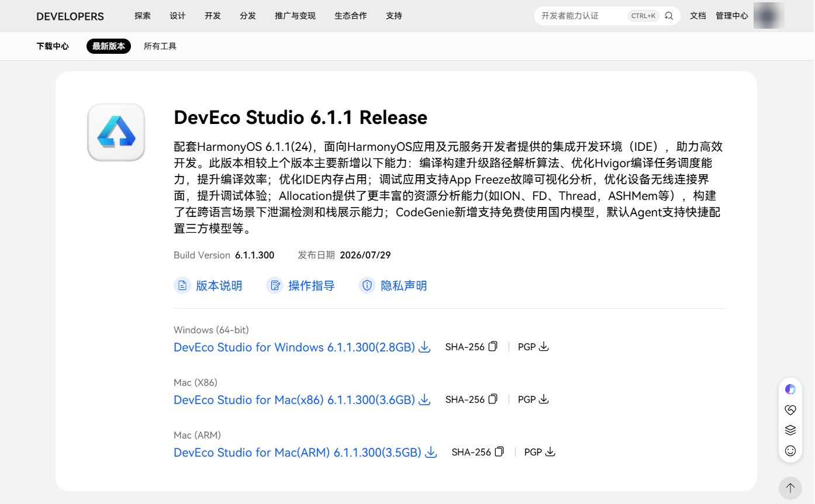Download the PGP file for Mac(ARM) package

pyautogui.click(x=550, y=452)
